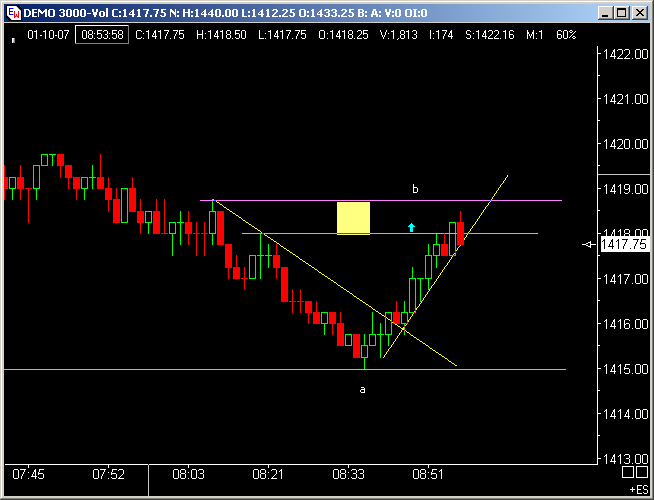Click the L:1417.75 low value
Screen dimensions: 654x500
[282, 35]
